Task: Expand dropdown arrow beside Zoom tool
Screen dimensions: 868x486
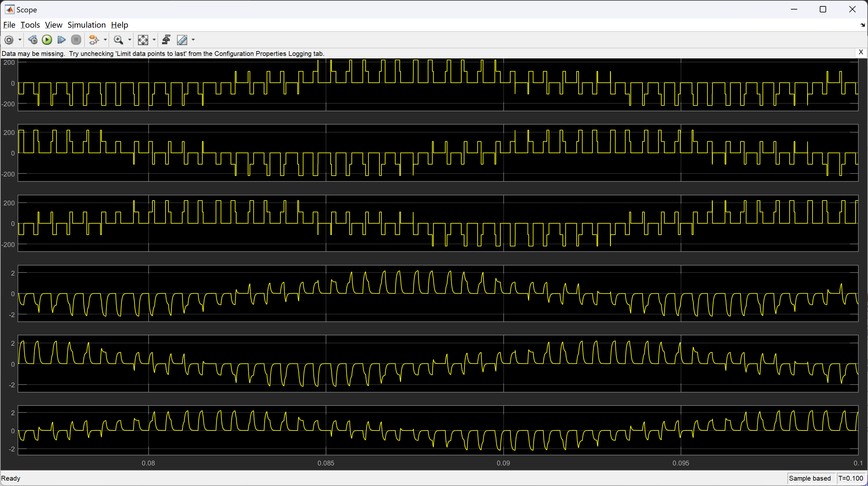Action: tap(129, 40)
